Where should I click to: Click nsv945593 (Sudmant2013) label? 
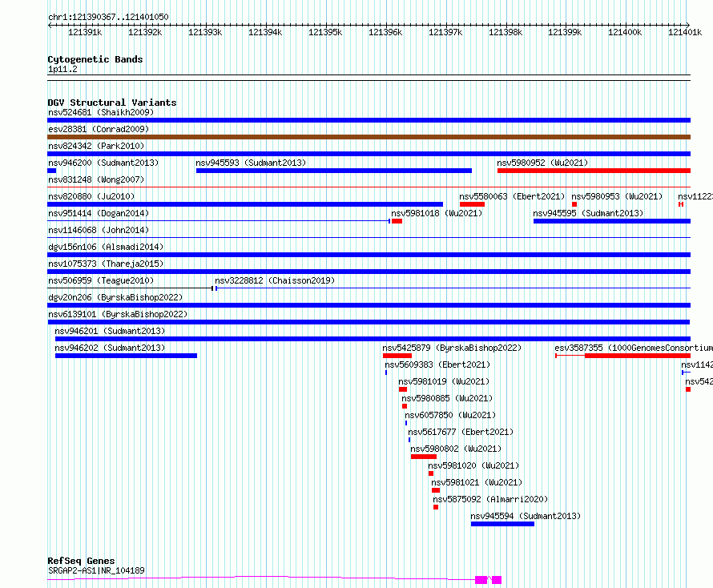[251, 163]
